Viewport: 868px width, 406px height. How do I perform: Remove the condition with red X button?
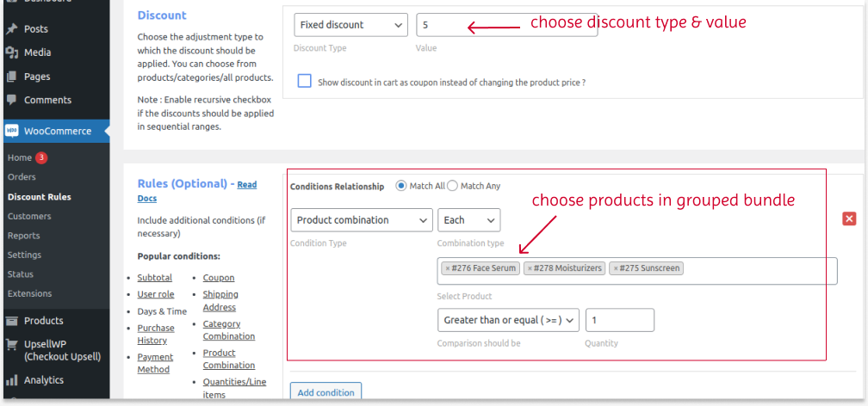[x=849, y=218]
